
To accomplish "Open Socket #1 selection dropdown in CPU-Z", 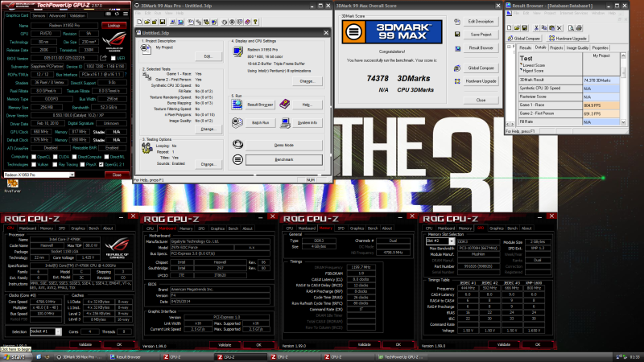I will 58,331.
